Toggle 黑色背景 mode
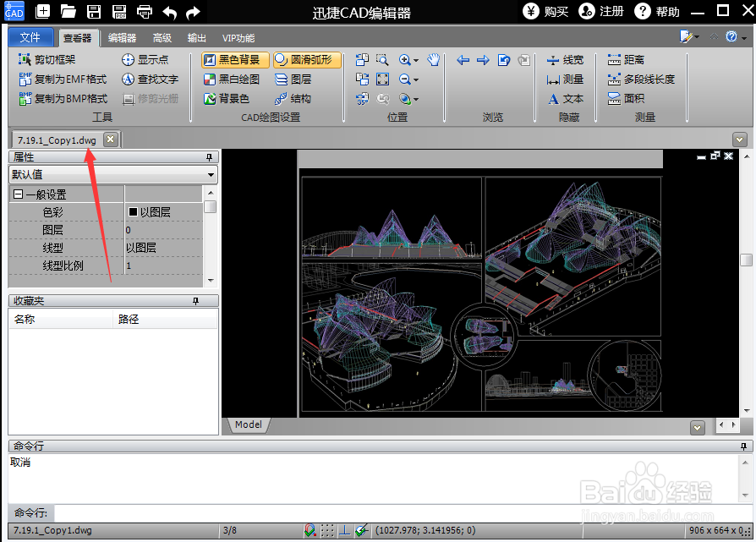This screenshot has width=756, height=542. [235, 60]
